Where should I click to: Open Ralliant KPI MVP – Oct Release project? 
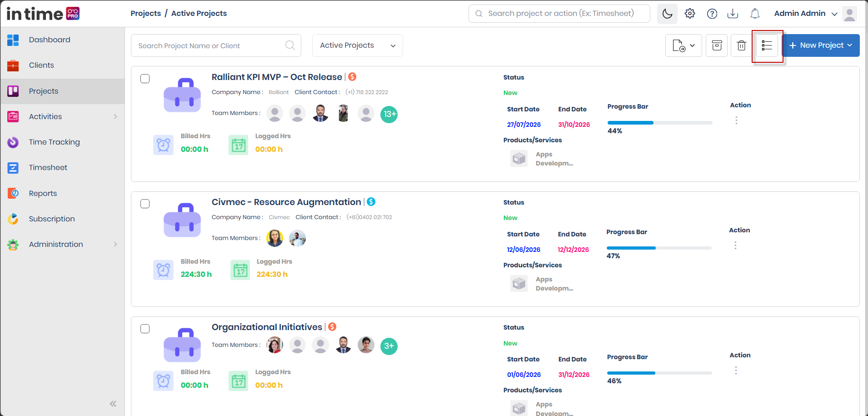click(277, 77)
